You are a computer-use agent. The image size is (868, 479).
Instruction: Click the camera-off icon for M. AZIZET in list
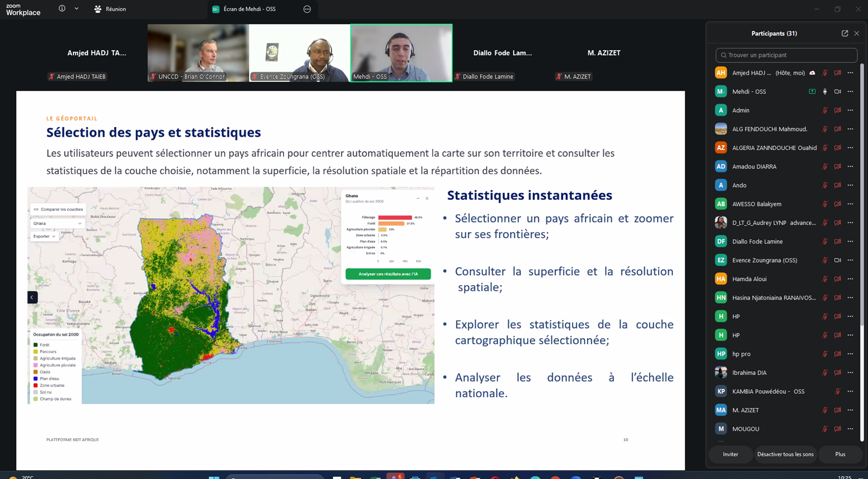point(838,410)
